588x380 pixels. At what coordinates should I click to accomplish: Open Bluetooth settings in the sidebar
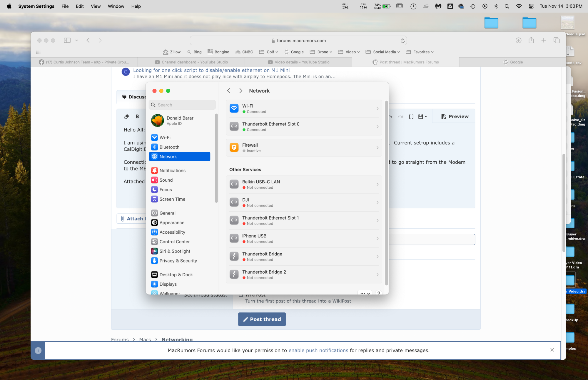169,147
